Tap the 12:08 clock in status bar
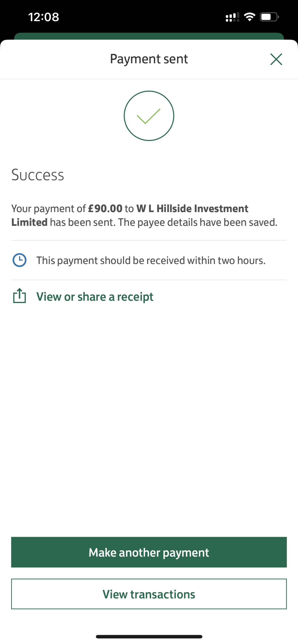The width and height of the screenshot is (298, 644). tap(44, 17)
